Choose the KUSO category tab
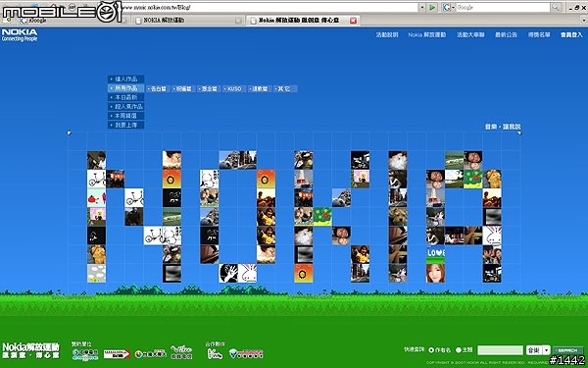Screen dimensions: 588x368 tap(234, 89)
